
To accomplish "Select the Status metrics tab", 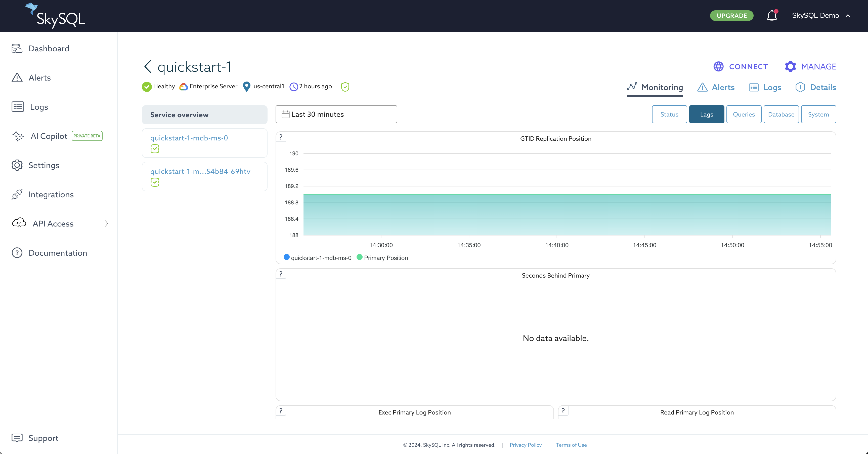I will pyautogui.click(x=669, y=114).
